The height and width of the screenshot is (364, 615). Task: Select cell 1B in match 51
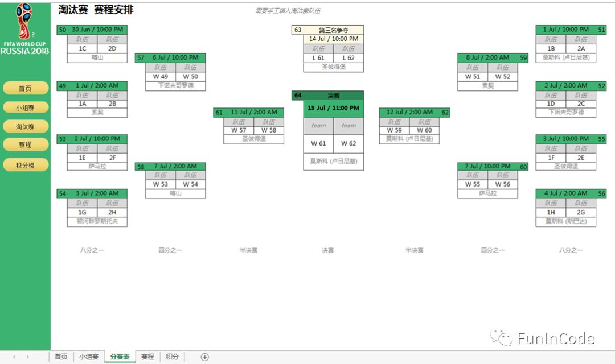tap(551, 48)
